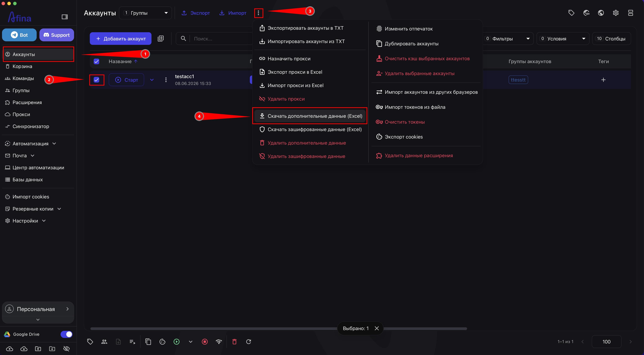
Task: Open testacc1 row three-dot menu
Action: pos(166,80)
